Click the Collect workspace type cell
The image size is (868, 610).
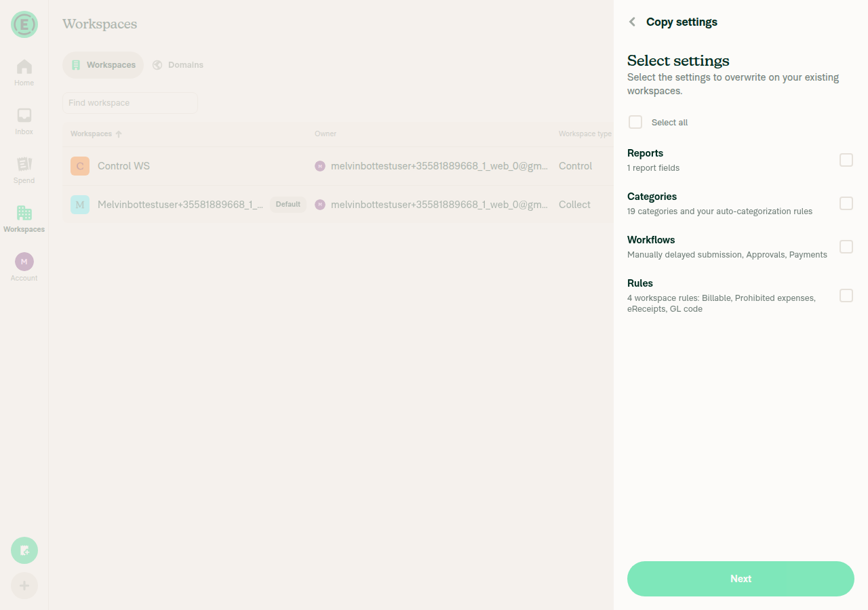pyautogui.click(x=574, y=205)
